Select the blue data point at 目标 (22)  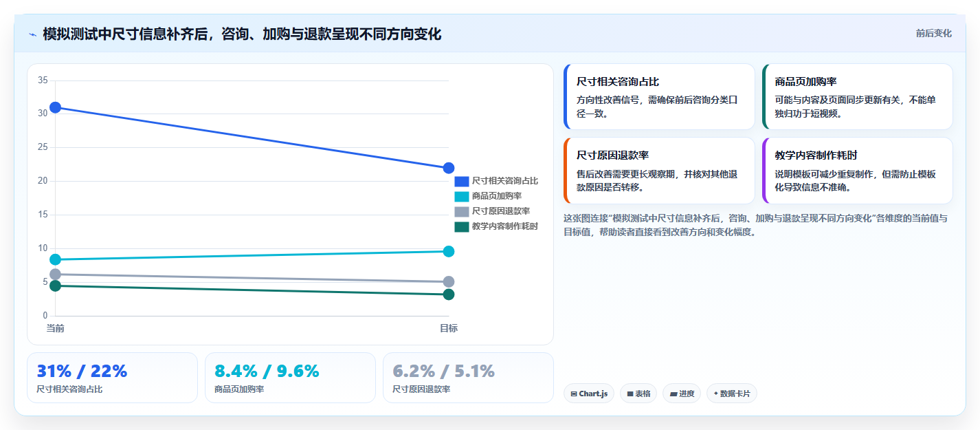(449, 168)
